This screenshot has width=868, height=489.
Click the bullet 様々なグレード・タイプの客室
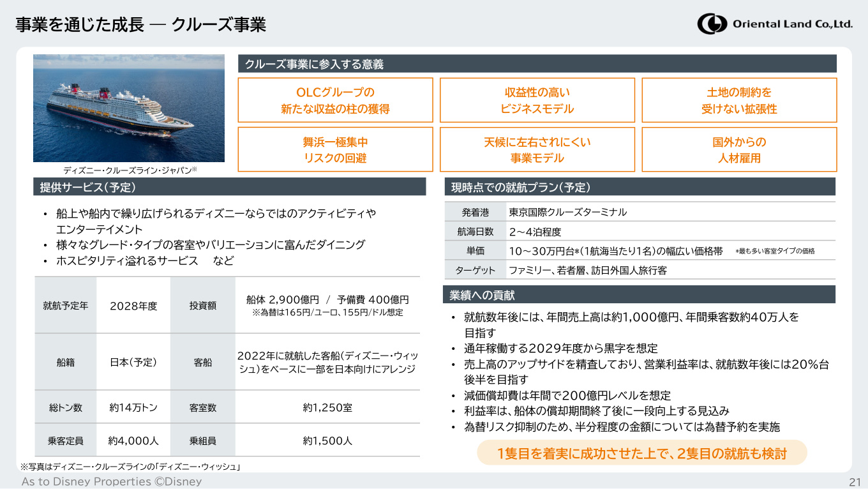click(204, 245)
